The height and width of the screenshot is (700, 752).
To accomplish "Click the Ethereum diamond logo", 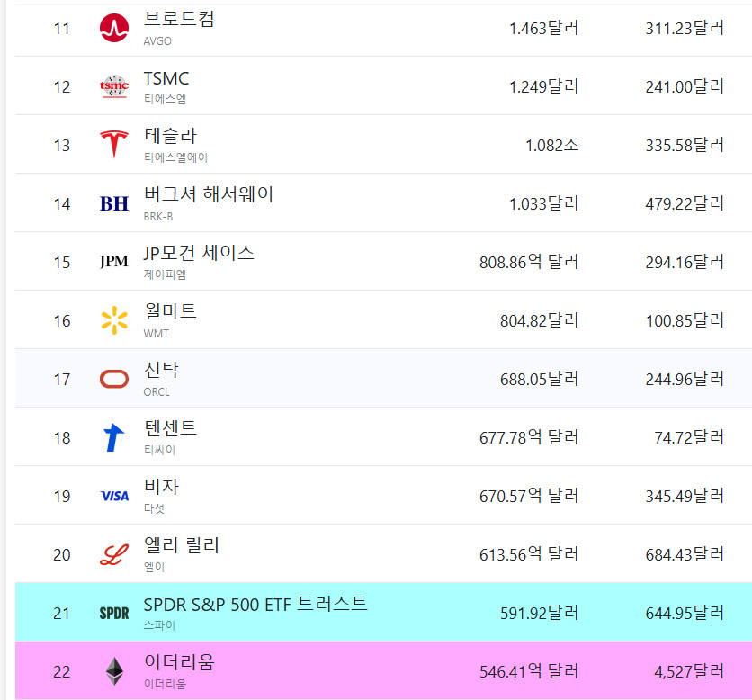I will click(x=114, y=671).
